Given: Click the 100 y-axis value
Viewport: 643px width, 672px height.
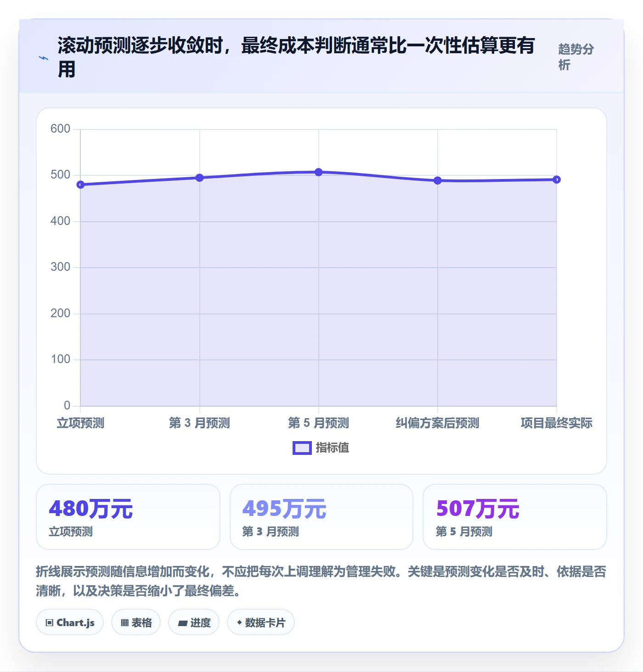Looking at the screenshot, I should pos(60,359).
